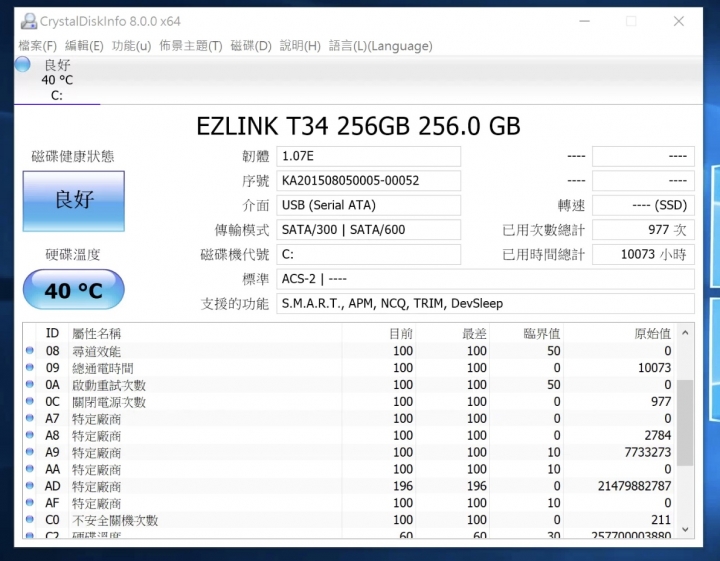Click the transfer mode field SATA/300 | SATA/600
The height and width of the screenshot is (561, 720).
368,230
